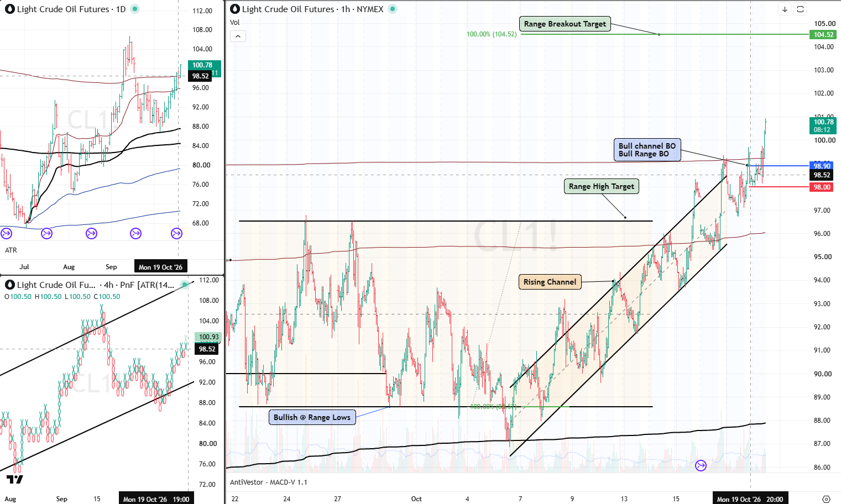
Task: Collapse the indicator legend on the 1h chart
Action: coord(238,36)
